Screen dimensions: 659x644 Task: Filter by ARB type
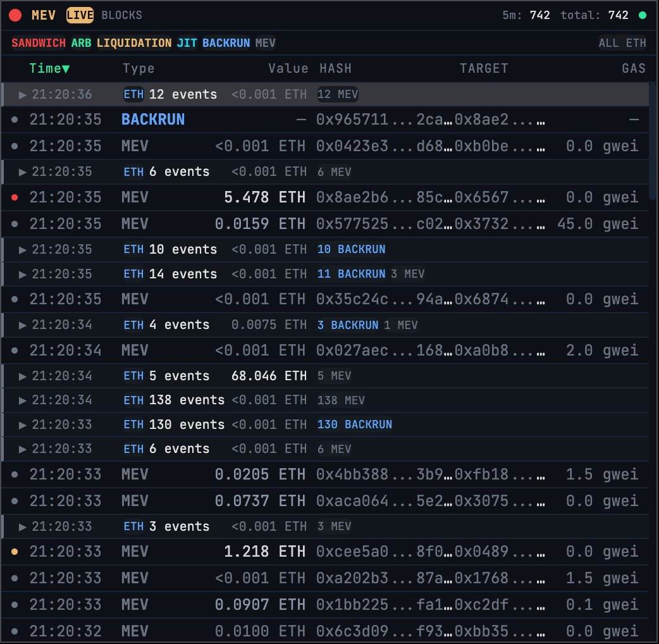(x=81, y=43)
